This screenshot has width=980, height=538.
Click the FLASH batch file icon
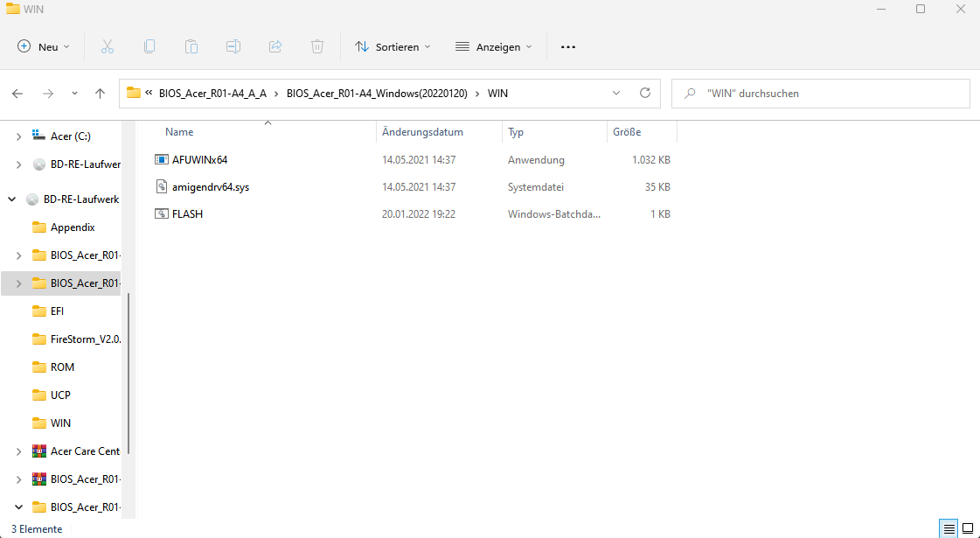[x=161, y=214]
